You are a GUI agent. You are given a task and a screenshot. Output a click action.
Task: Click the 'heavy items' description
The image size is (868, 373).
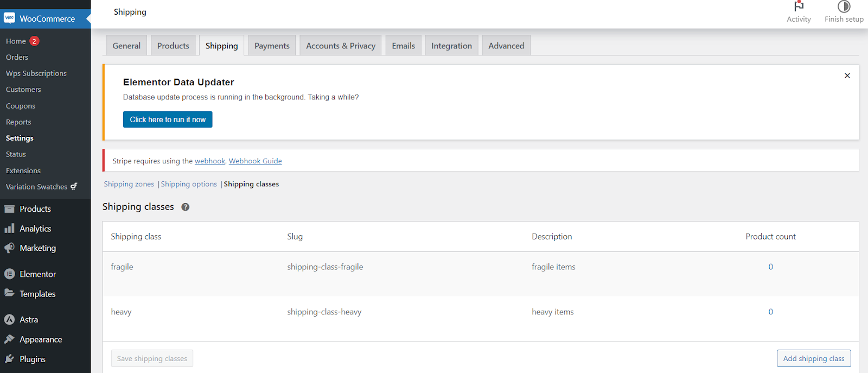553,312
